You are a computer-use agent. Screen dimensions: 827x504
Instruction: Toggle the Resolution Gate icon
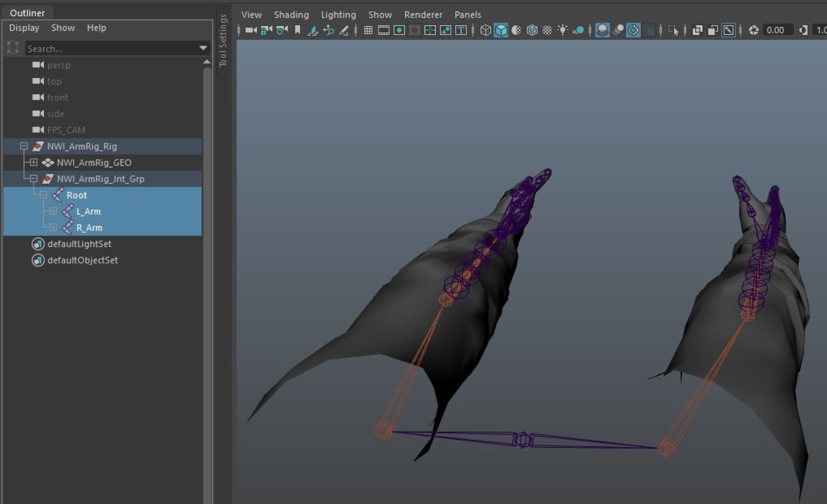click(x=399, y=30)
